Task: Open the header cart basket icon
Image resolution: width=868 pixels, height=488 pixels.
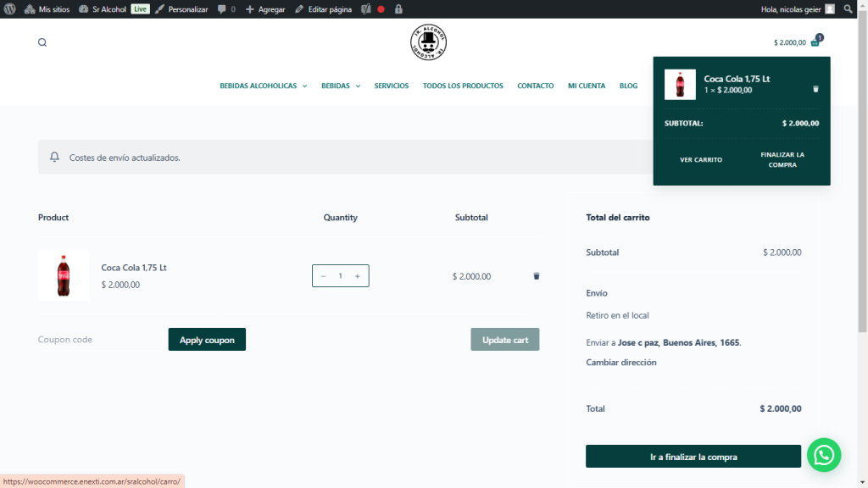Action: pyautogui.click(x=816, y=42)
